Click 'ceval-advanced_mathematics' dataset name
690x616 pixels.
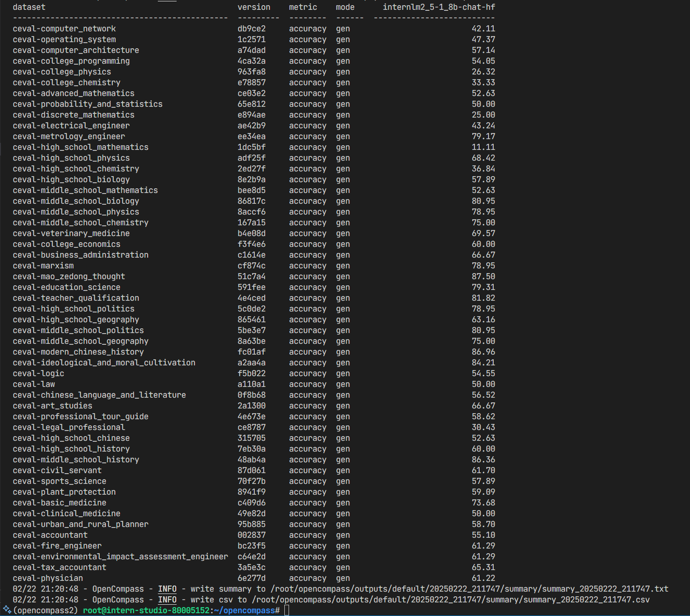[x=74, y=93]
